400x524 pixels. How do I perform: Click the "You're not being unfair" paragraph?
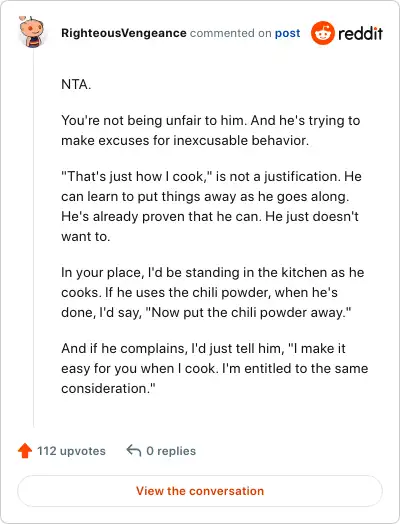pyautogui.click(x=211, y=130)
